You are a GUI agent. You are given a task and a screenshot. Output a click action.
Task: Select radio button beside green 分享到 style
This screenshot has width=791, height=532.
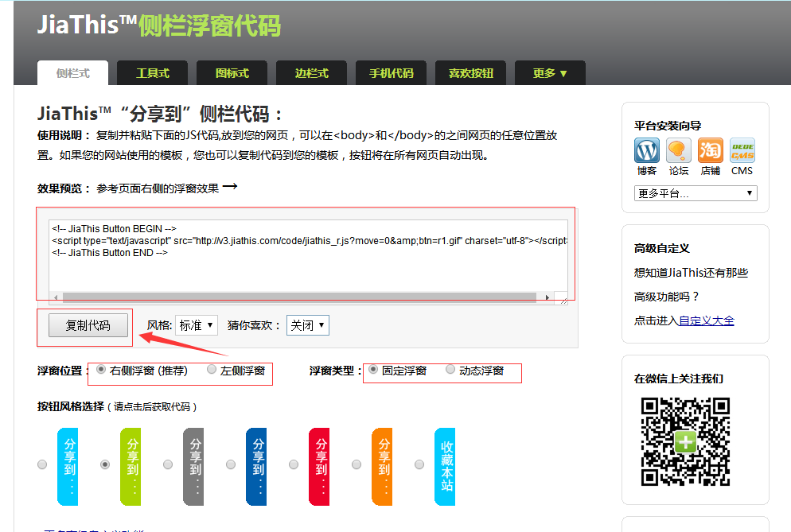pyautogui.click(x=105, y=464)
